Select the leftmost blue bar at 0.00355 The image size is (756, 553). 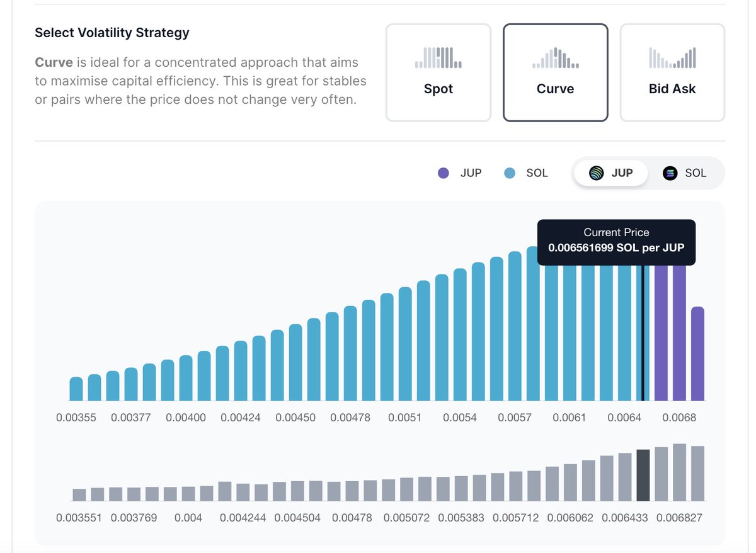(76, 389)
